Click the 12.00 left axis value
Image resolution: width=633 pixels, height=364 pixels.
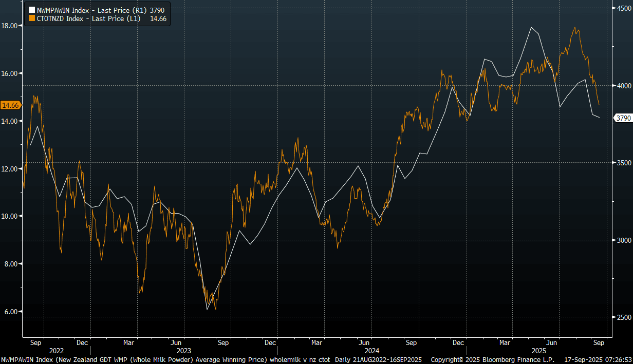[11, 168]
